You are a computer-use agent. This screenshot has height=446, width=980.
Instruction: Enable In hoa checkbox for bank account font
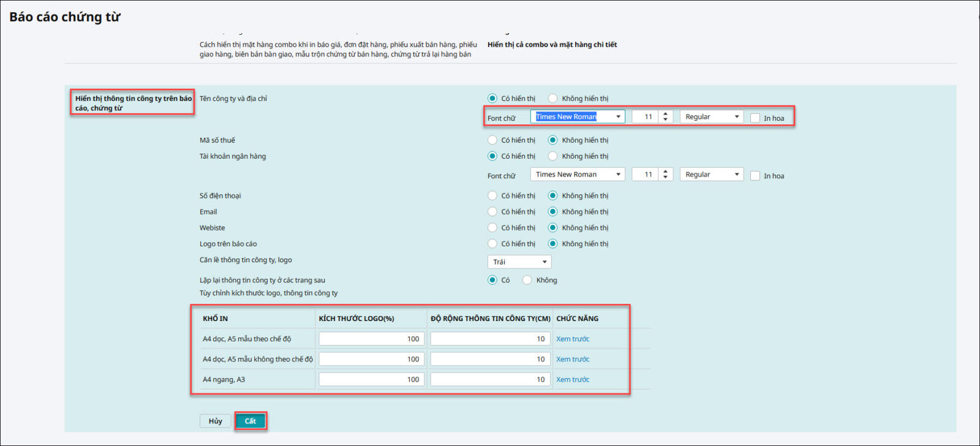(755, 176)
